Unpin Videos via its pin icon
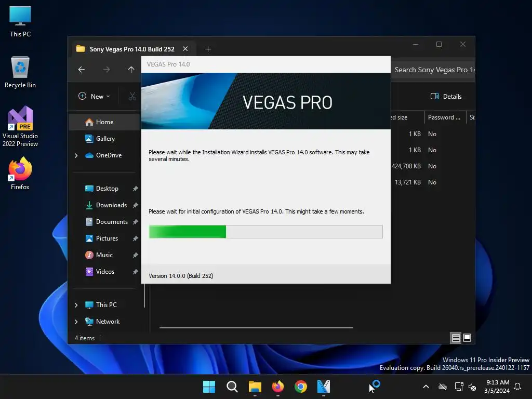Screen dimensions: 532x399 point(136,272)
